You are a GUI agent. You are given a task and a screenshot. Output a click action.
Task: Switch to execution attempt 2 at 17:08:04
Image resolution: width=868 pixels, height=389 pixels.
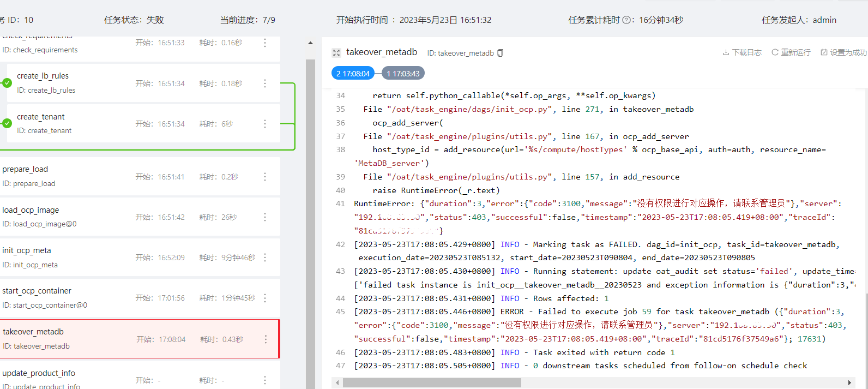click(x=353, y=74)
